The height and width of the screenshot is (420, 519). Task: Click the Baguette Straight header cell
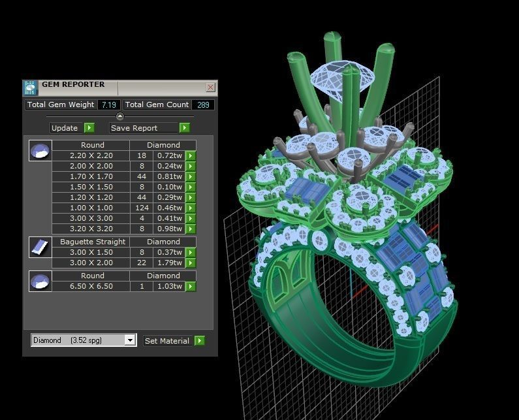click(91, 242)
